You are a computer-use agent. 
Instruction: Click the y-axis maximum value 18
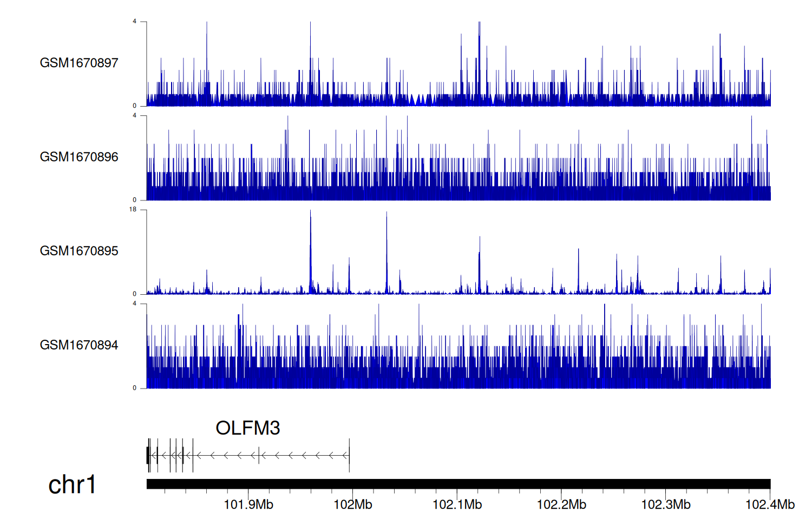[133, 210]
